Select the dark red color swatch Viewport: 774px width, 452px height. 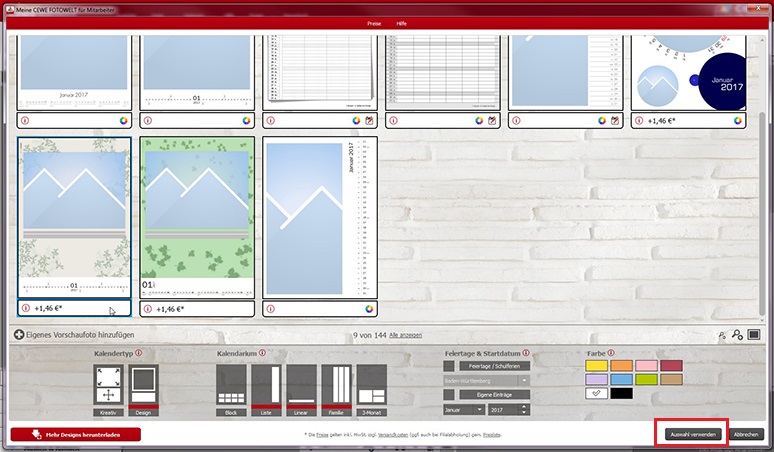point(671,365)
